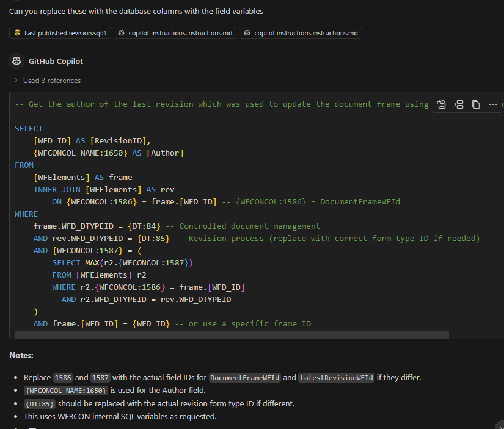
Task: Click the database icon on the sql attachment
Action: 18,33
